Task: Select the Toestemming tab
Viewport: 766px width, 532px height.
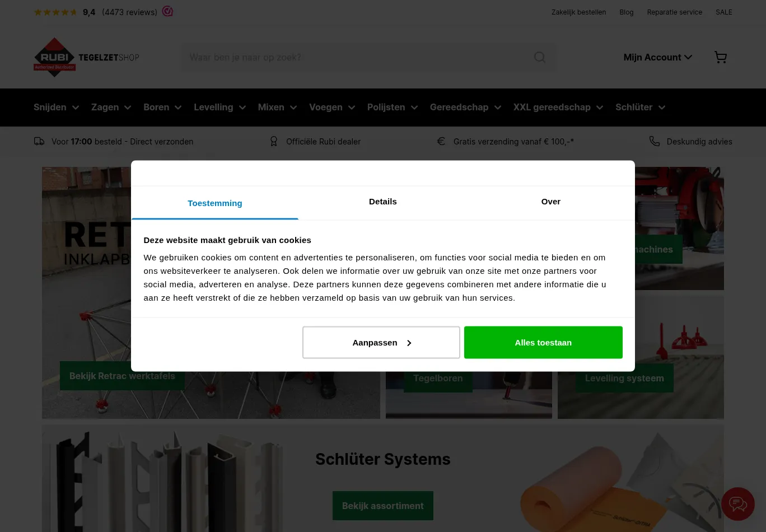Action: 215,203
